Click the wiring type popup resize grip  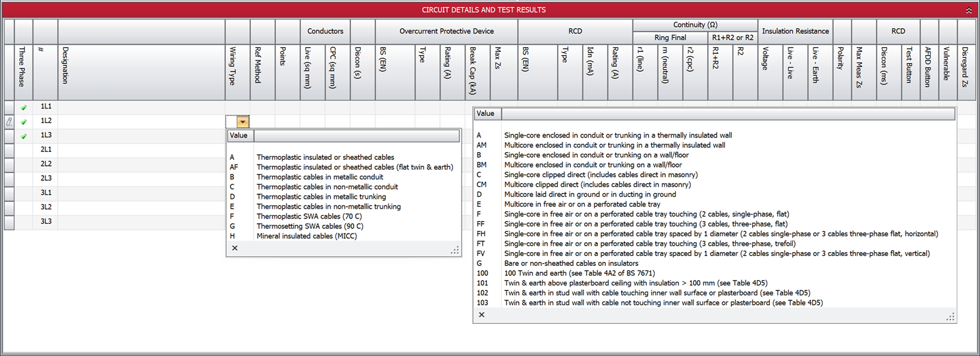pos(454,249)
